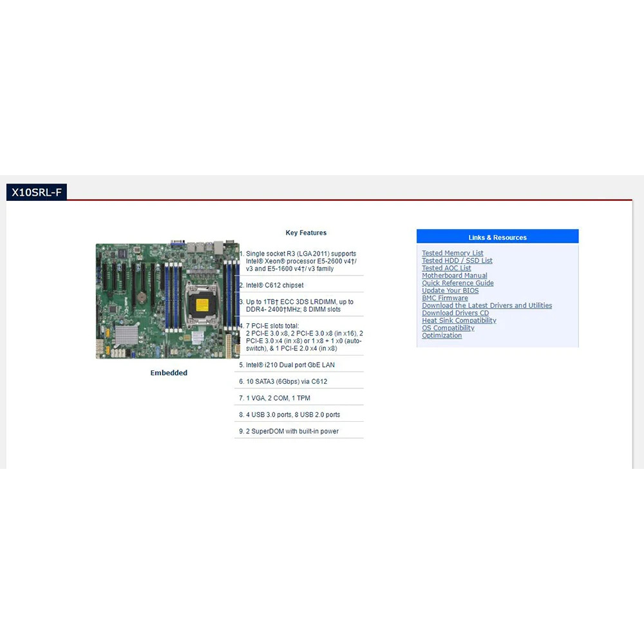The height and width of the screenshot is (644, 644).
Task: Open the BMC Firmware link
Action: (x=445, y=298)
